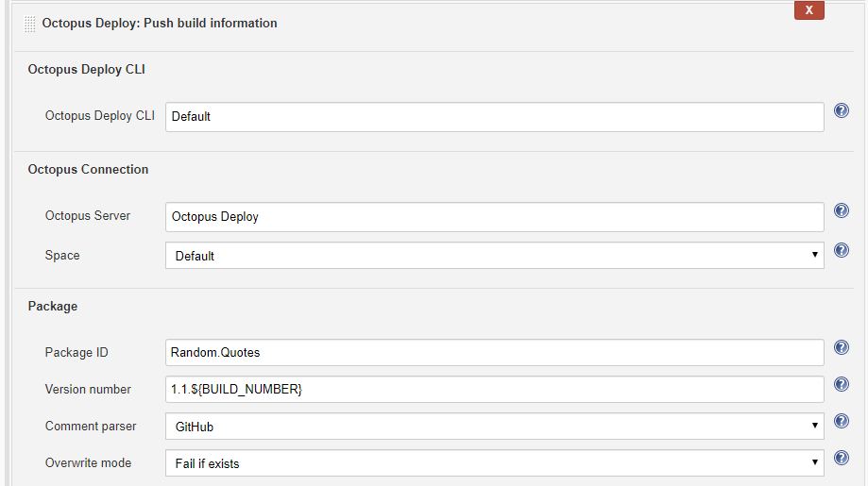This screenshot has width=868, height=486.
Task: Open help for Octopus Server field
Action: click(842, 210)
